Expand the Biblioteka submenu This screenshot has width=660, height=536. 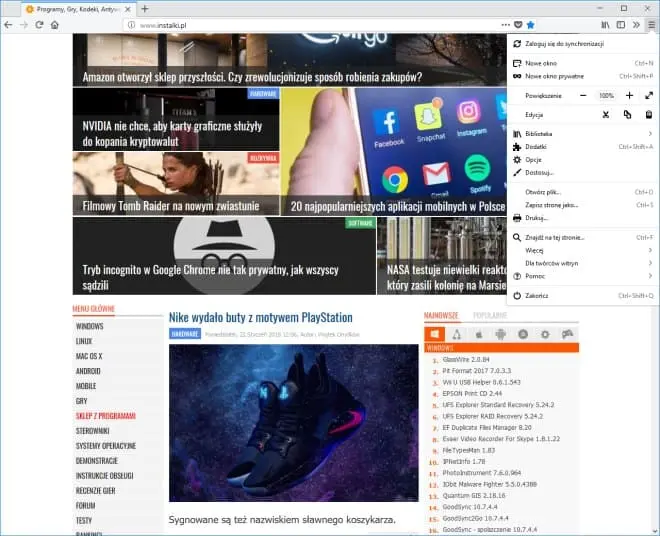point(583,134)
